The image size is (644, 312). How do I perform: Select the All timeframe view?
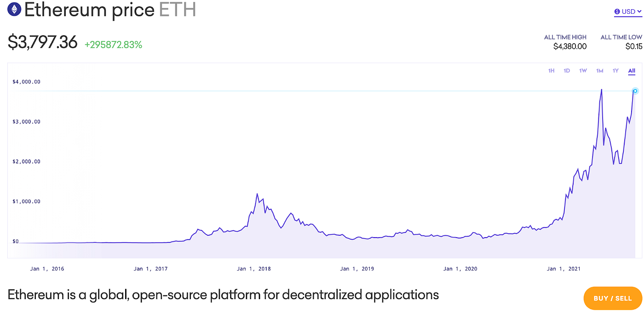pos(631,70)
